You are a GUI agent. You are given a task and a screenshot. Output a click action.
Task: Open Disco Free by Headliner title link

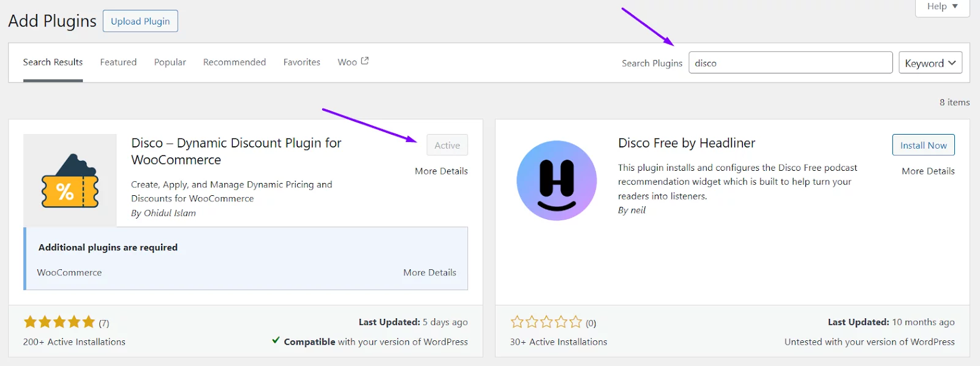click(x=687, y=143)
